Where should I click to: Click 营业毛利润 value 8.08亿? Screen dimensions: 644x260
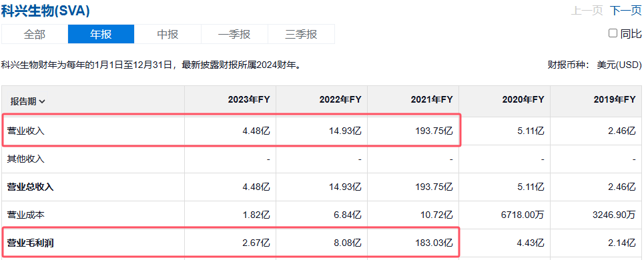(x=347, y=243)
